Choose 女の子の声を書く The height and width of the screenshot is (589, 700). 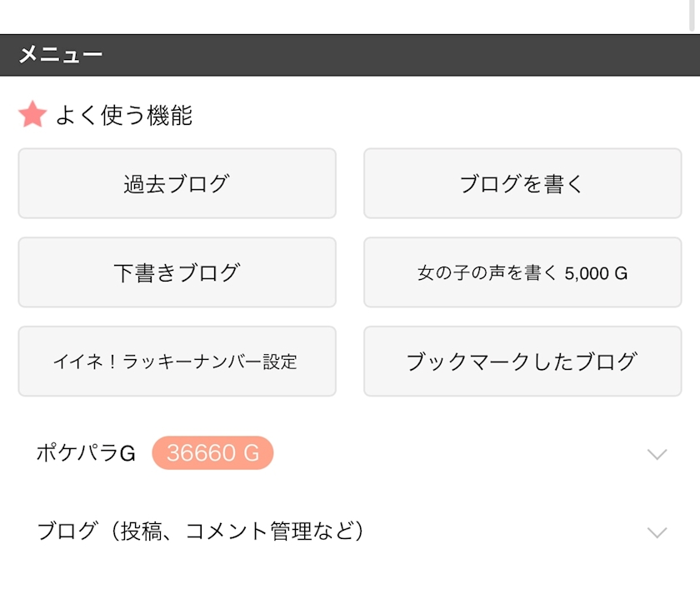522,272
